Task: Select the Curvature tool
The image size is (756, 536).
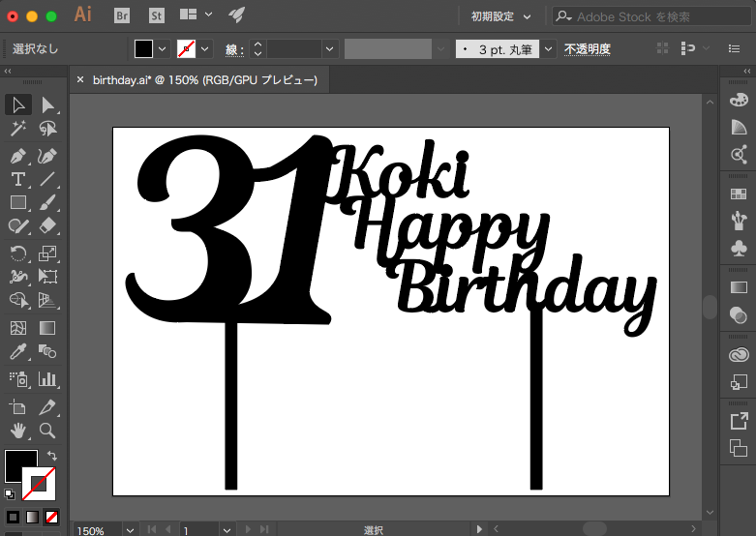Action: click(x=47, y=156)
